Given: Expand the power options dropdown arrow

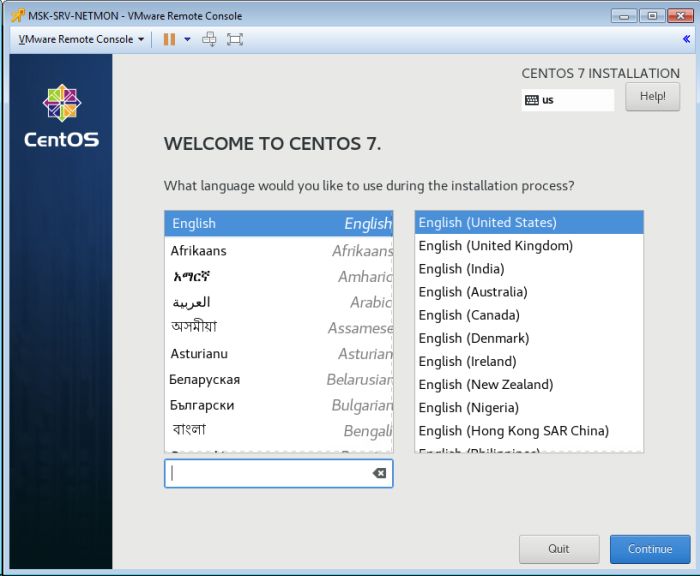Looking at the screenshot, I should click(x=188, y=39).
